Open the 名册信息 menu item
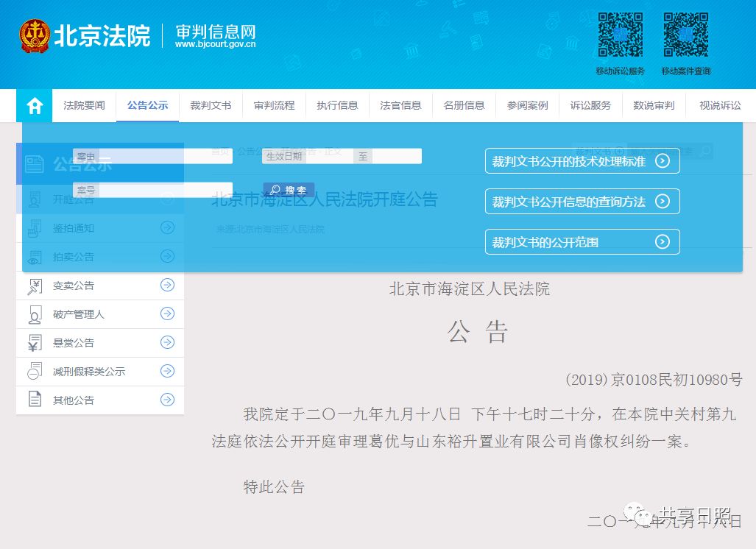 (x=464, y=105)
